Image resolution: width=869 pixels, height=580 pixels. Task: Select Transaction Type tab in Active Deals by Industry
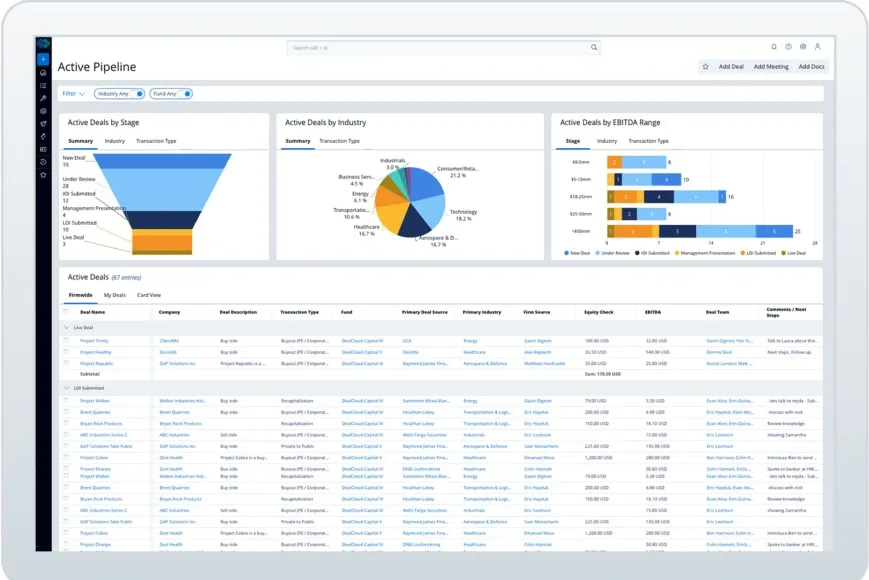[339, 141]
